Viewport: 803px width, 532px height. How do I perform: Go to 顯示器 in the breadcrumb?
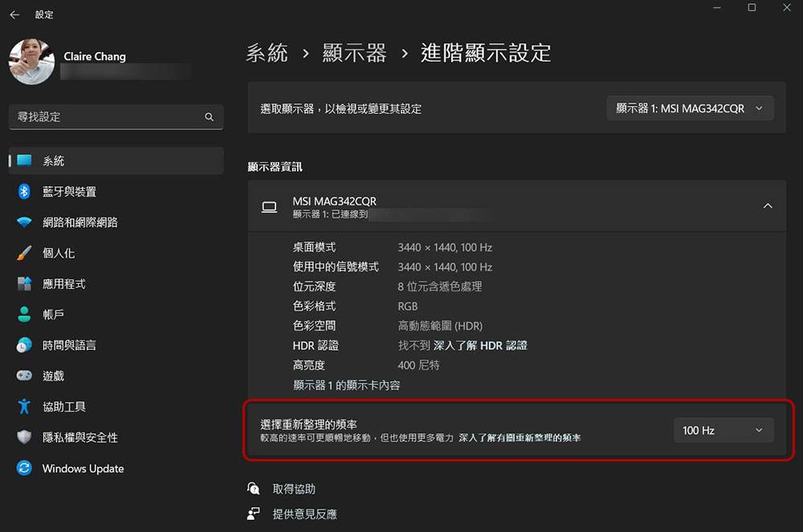[354, 53]
